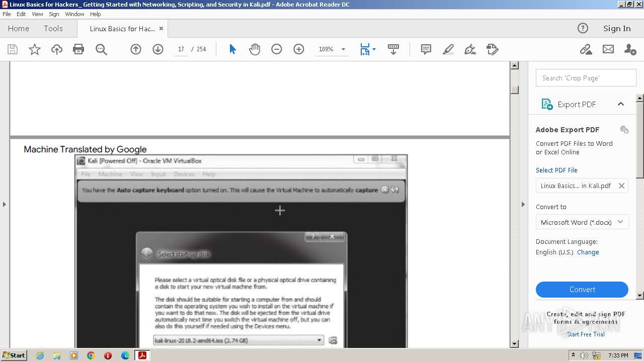The width and height of the screenshot is (644, 362).
Task: Open Edge from the taskbar
Action: tap(125, 355)
